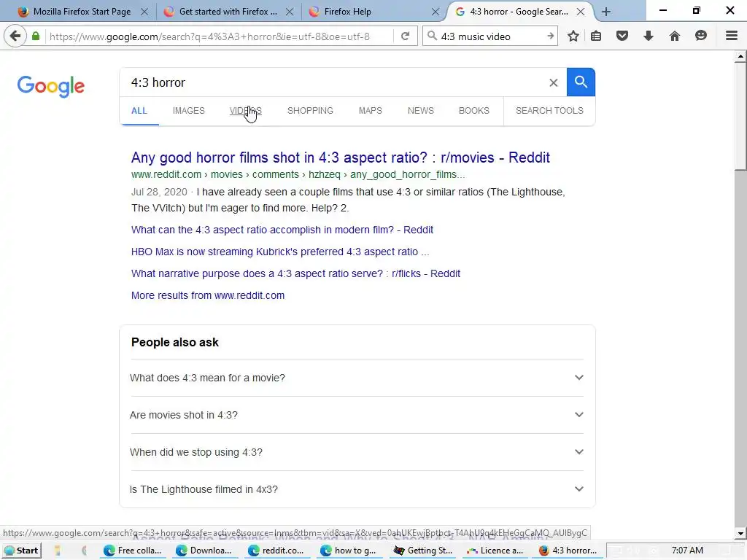Image resolution: width=747 pixels, height=560 pixels.
Task: Open the Windows Start button
Action: point(21,551)
